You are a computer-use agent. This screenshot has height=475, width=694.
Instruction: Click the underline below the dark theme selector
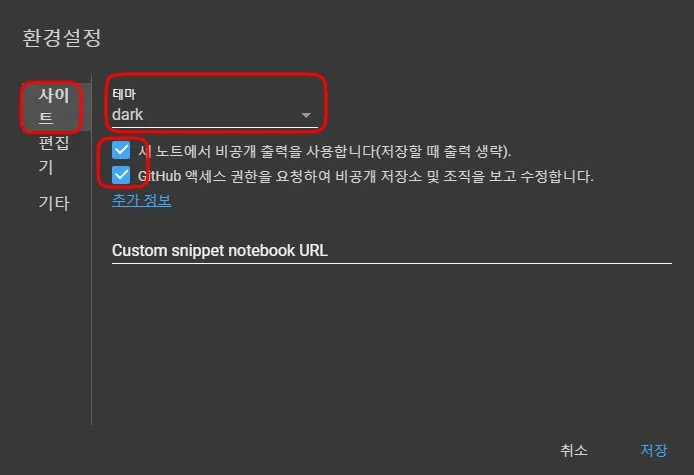pyautogui.click(x=215, y=127)
